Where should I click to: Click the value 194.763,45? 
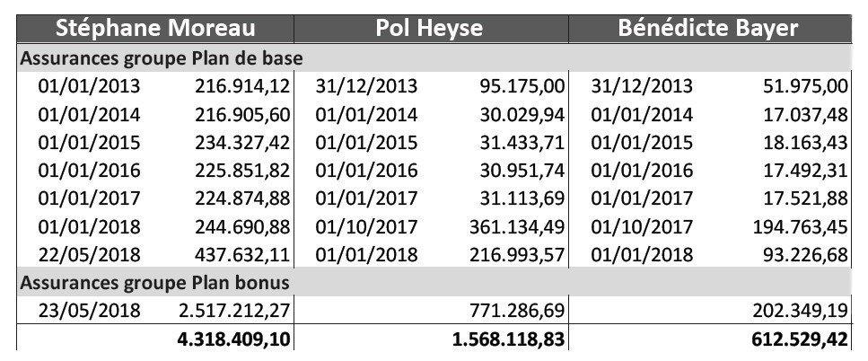(x=800, y=226)
